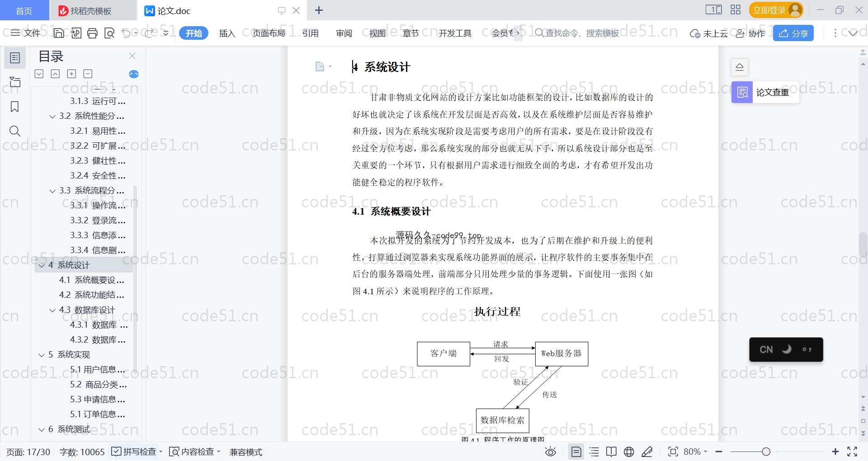Open the bookmarks icon in left sidebar

(x=15, y=107)
